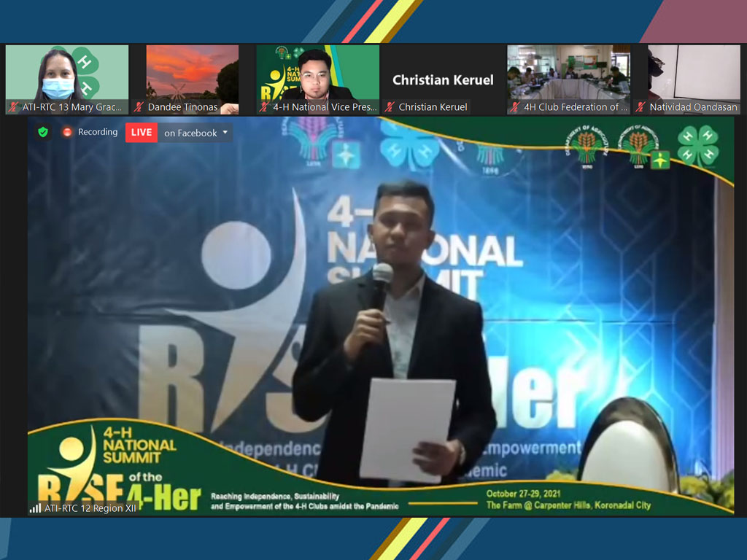Click the "4-H National Vice Pres..." name label
The height and width of the screenshot is (560, 747).
325,107
